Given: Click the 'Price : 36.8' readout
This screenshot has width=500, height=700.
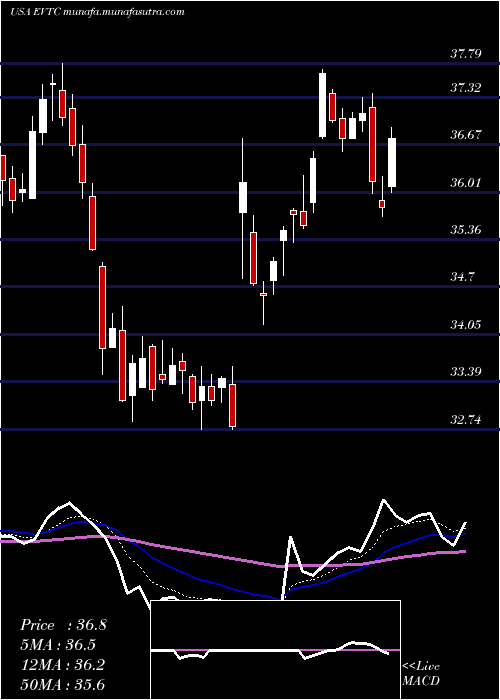Looking at the screenshot, I should pyautogui.click(x=63, y=625).
